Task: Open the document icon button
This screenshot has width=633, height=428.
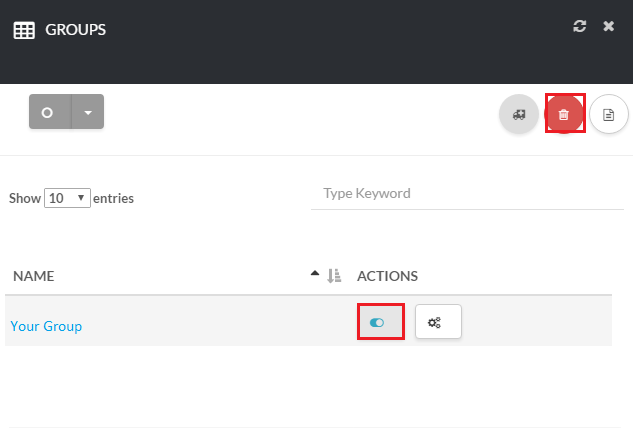Action: coord(608,115)
